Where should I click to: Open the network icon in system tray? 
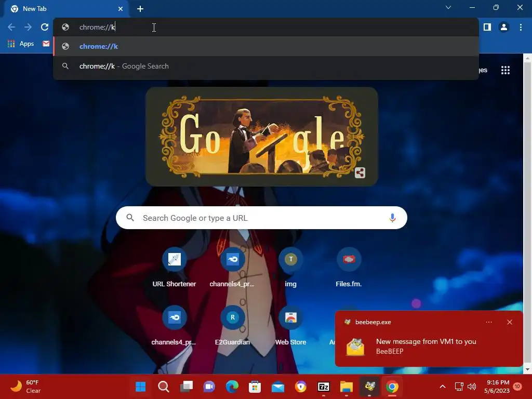(x=459, y=387)
